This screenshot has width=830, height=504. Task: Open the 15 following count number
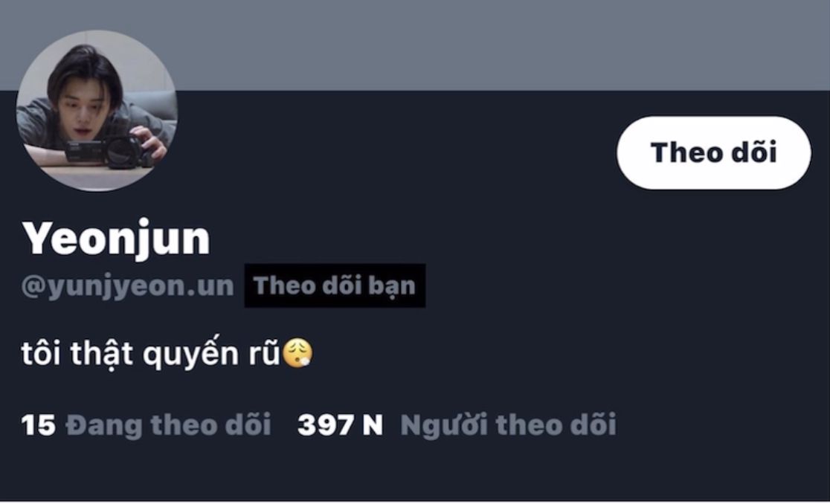click(x=38, y=425)
